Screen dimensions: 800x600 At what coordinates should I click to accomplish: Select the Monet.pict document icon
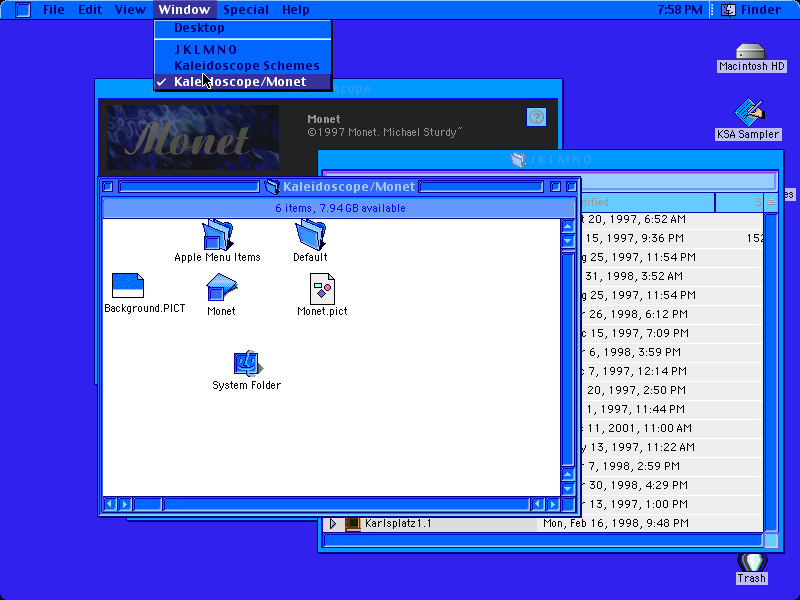[322, 288]
